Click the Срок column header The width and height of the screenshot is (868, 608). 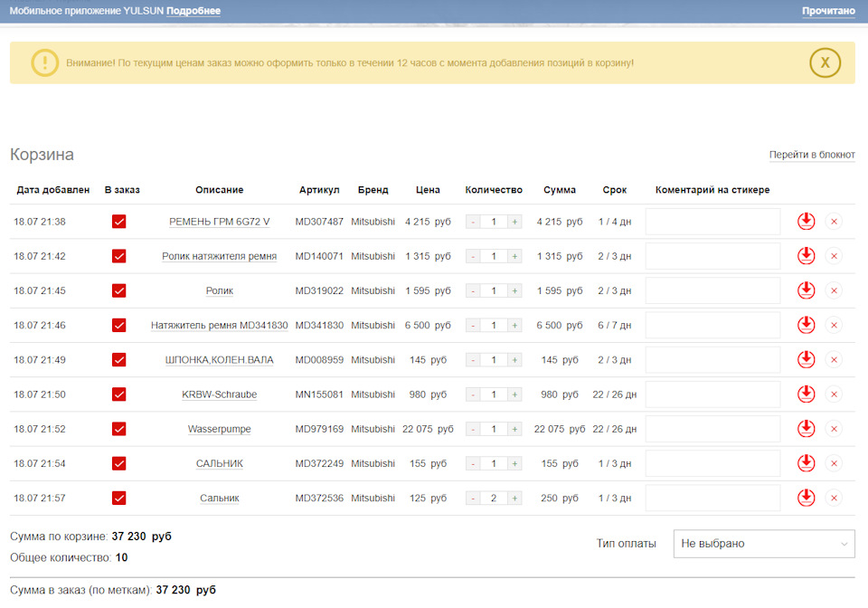click(615, 190)
